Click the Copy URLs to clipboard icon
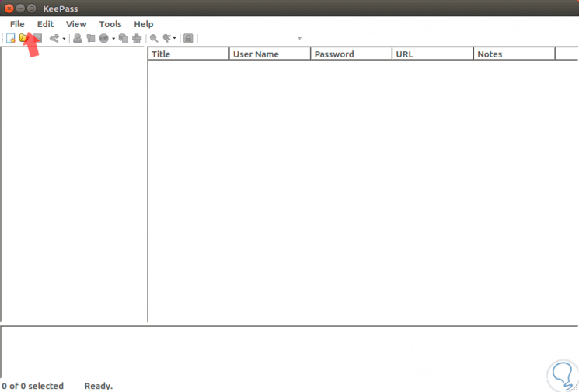This screenshot has width=579, height=392. 124,38
